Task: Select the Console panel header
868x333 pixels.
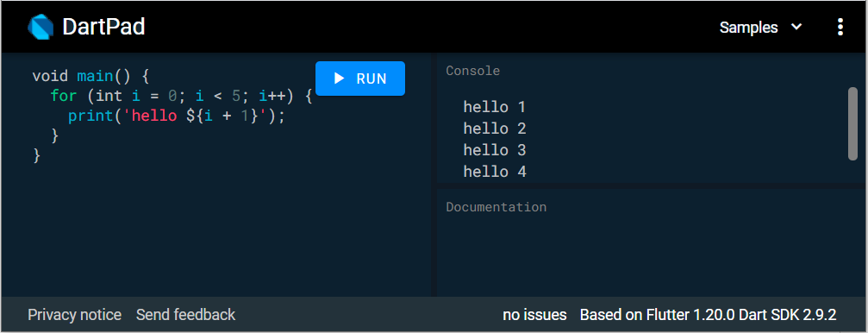Action: (472, 71)
